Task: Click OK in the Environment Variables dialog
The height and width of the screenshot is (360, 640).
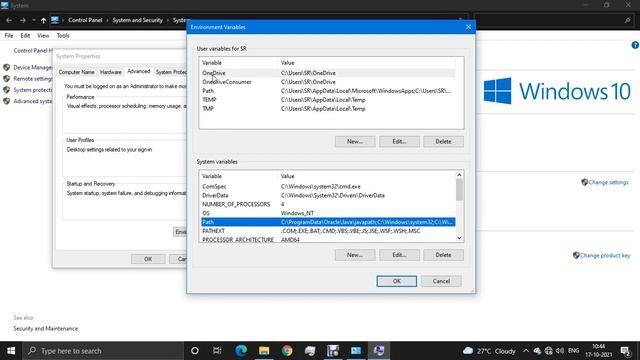Action: [x=397, y=281]
